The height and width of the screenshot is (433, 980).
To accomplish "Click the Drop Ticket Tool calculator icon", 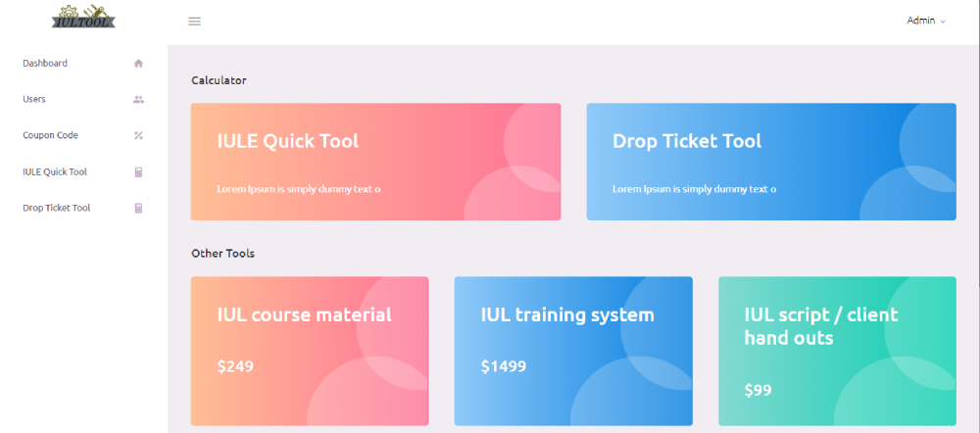I will click(138, 209).
